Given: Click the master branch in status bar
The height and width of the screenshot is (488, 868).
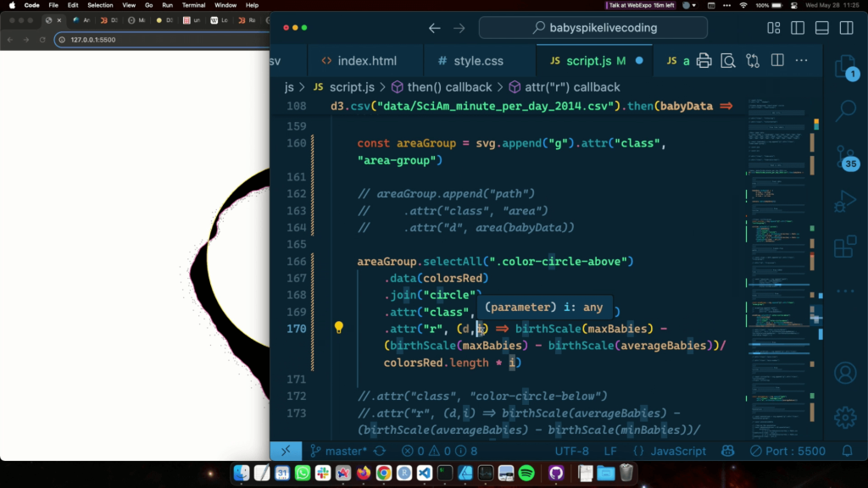Looking at the screenshot, I should (x=338, y=452).
